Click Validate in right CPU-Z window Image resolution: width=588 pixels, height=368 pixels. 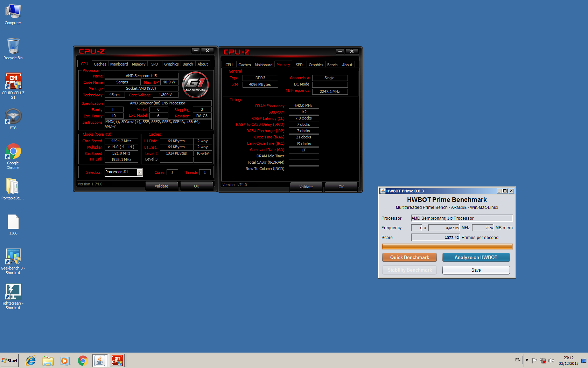[x=306, y=187]
